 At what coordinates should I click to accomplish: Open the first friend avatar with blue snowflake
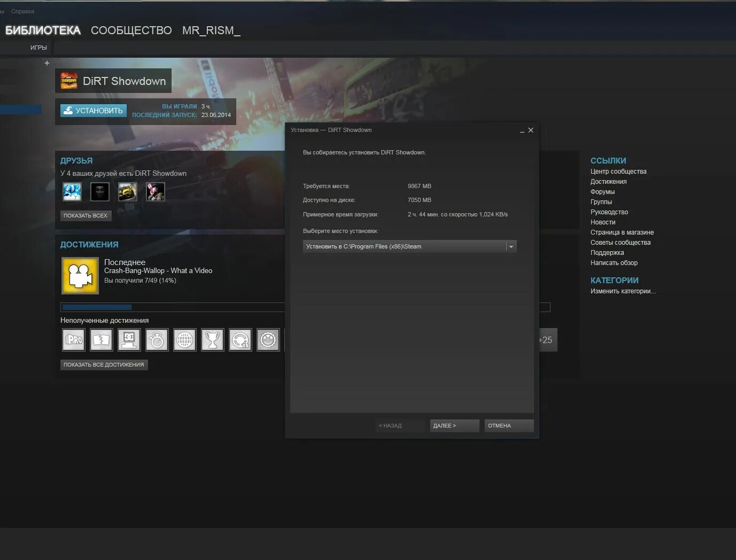[72, 192]
